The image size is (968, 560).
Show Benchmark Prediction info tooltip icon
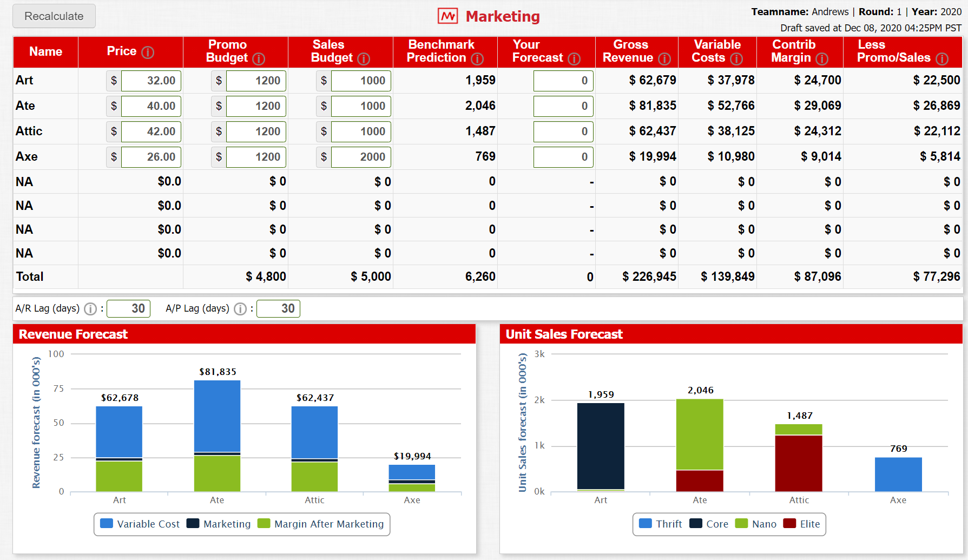477,58
